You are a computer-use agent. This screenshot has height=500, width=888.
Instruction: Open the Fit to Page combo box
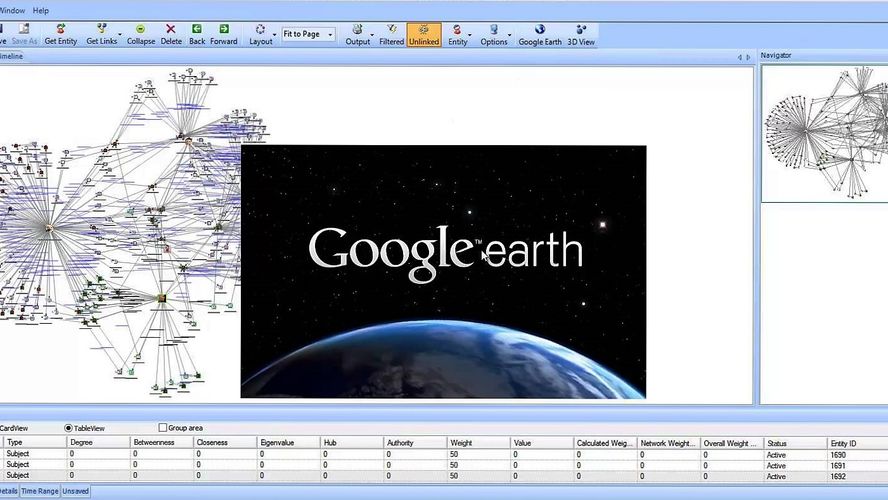[309, 34]
